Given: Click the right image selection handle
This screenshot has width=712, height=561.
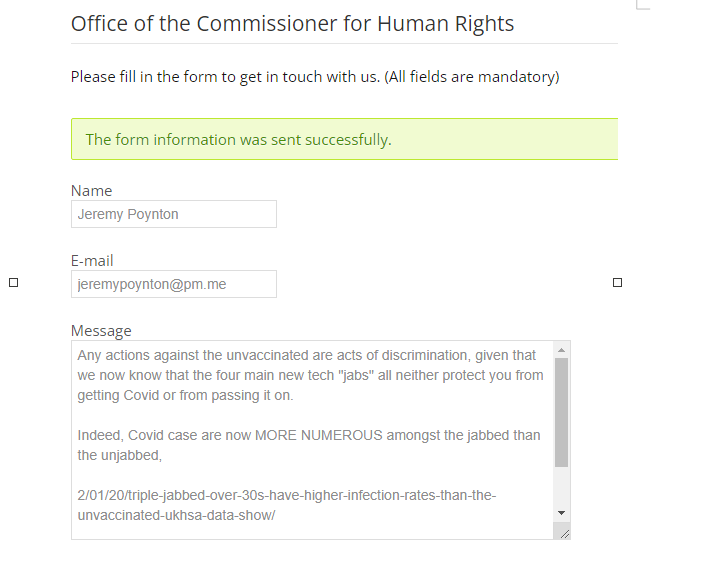Looking at the screenshot, I should tap(617, 283).
